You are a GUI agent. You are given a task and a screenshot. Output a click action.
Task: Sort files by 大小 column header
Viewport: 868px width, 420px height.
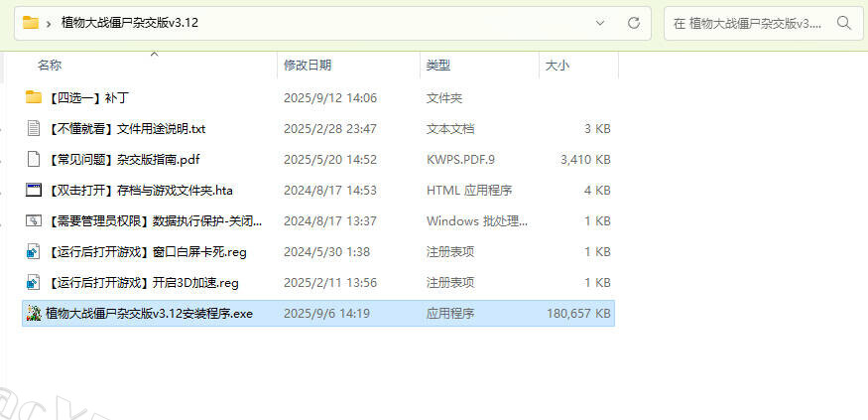[557, 66]
